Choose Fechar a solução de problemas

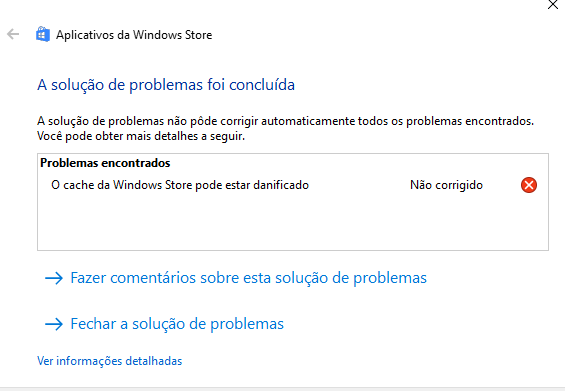point(177,324)
